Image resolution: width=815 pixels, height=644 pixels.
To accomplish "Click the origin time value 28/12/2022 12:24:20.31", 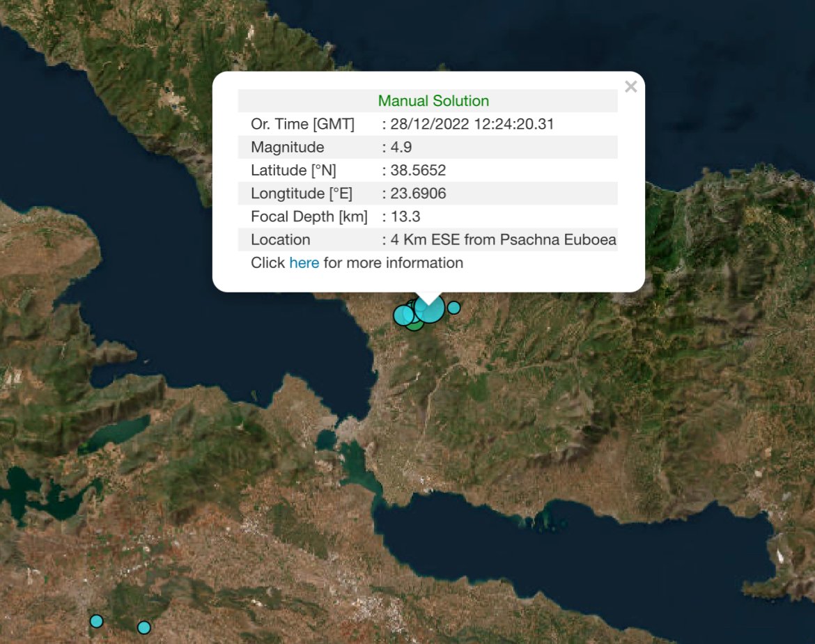I will tap(472, 124).
